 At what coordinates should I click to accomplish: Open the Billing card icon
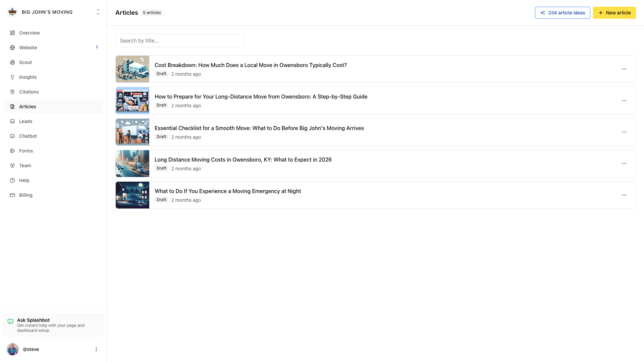point(12,195)
